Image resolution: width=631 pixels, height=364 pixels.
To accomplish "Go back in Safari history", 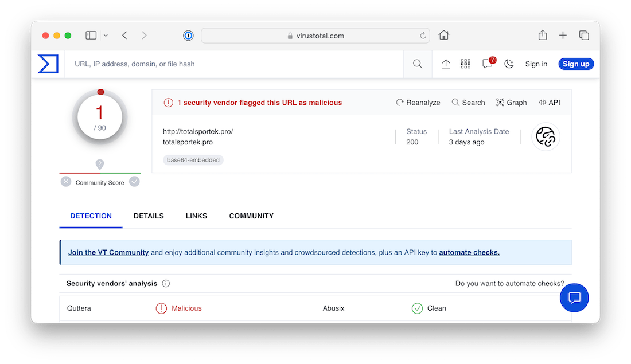I will click(124, 36).
